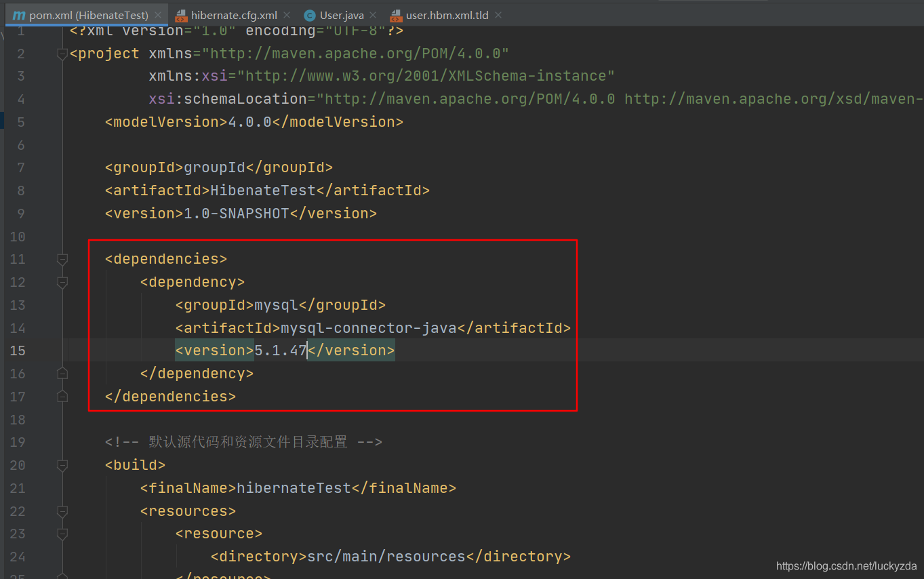This screenshot has width=924, height=579.
Task: Switch to the User.java tab
Action: (x=342, y=15)
